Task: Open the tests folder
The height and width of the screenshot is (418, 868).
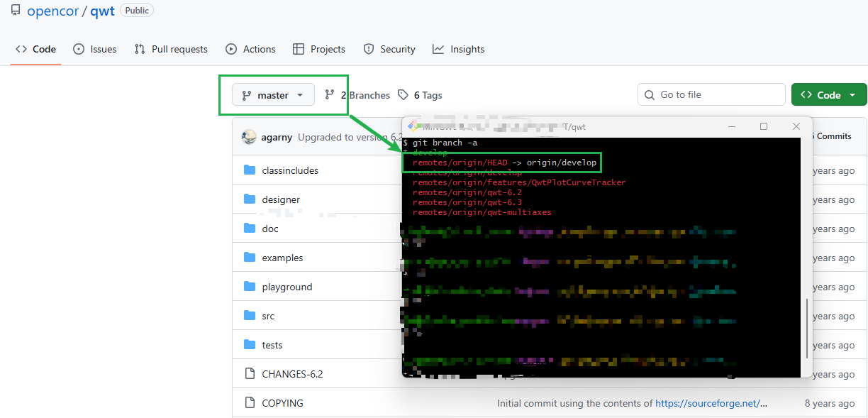Action: pyautogui.click(x=272, y=345)
